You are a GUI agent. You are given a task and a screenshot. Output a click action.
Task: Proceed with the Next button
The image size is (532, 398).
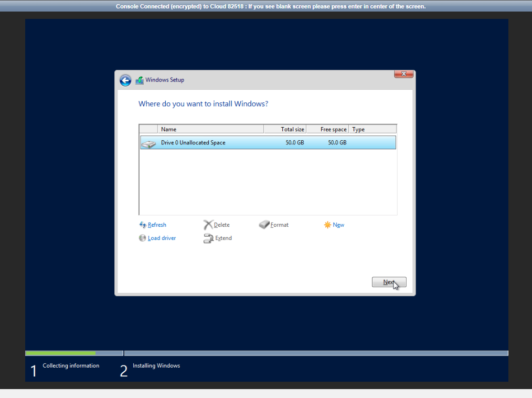[x=389, y=282]
